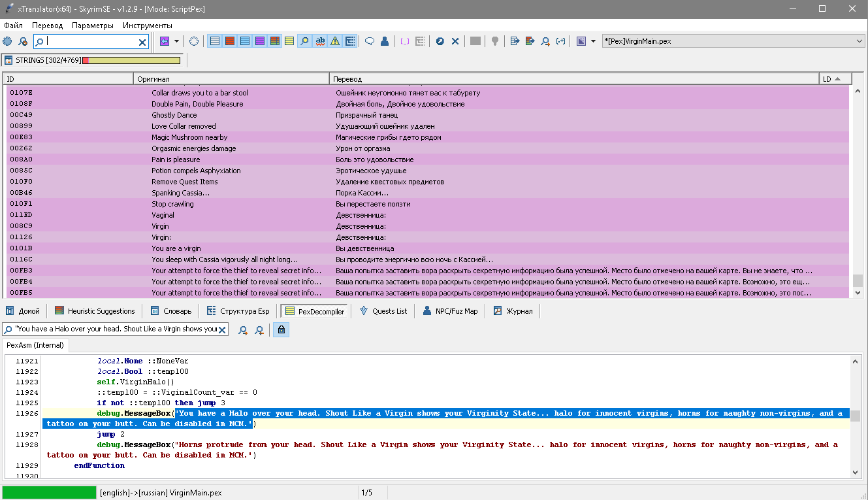
Task: Click the purple curly-braces icon
Action: click(405, 41)
